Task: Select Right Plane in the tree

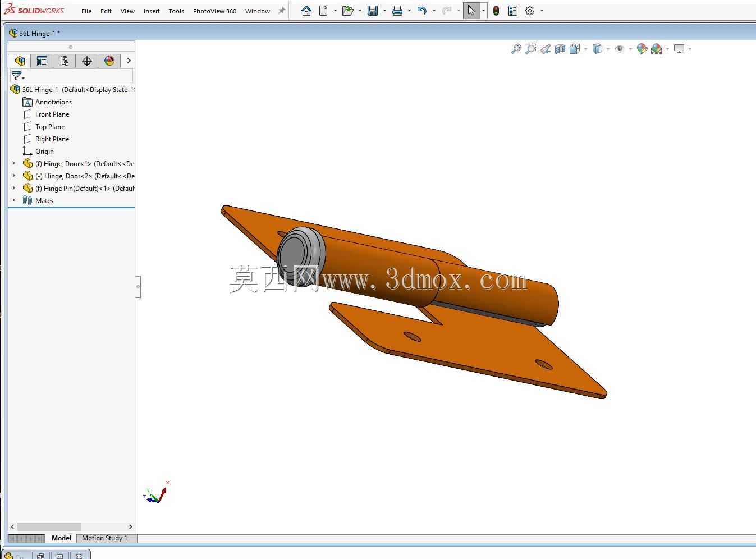Action: tap(52, 139)
